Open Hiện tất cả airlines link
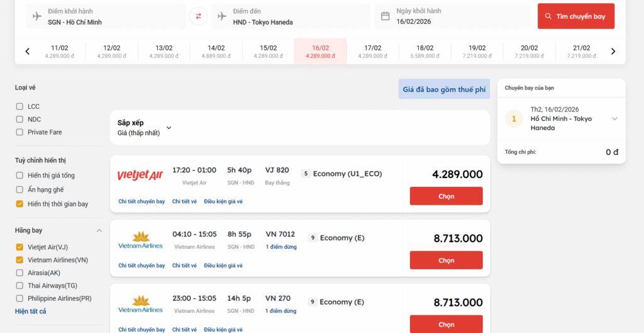 tap(30, 312)
